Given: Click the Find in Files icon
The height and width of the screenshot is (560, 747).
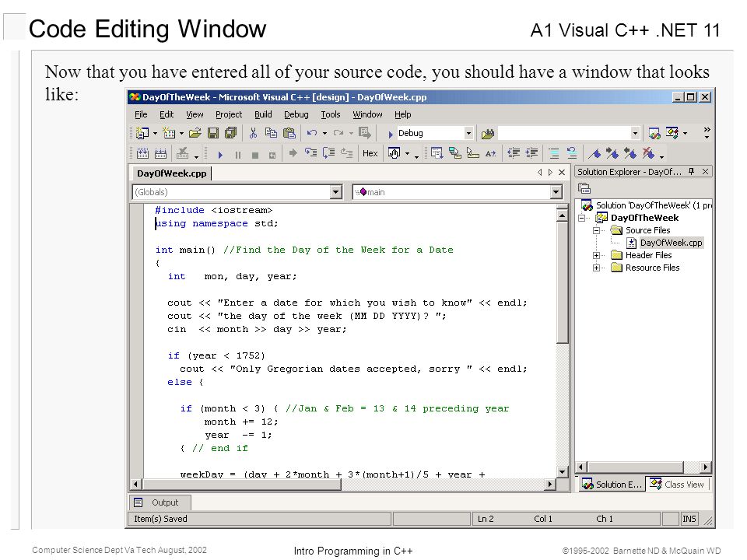Looking at the screenshot, I should click(x=487, y=134).
